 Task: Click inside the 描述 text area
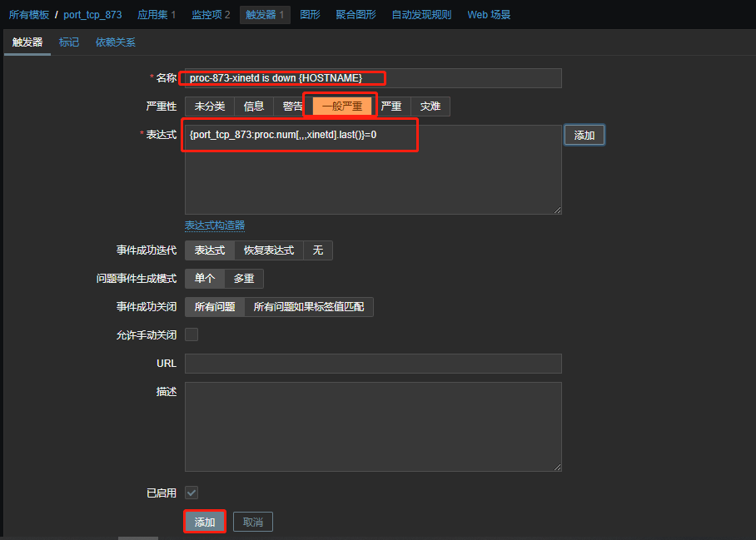click(373, 427)
